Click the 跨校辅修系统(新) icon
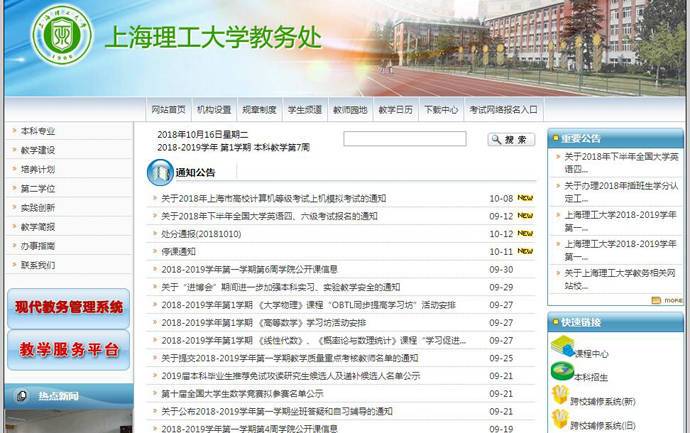This screenshot has width=690, height=433. pyautogui.click(x=560, y=398)
